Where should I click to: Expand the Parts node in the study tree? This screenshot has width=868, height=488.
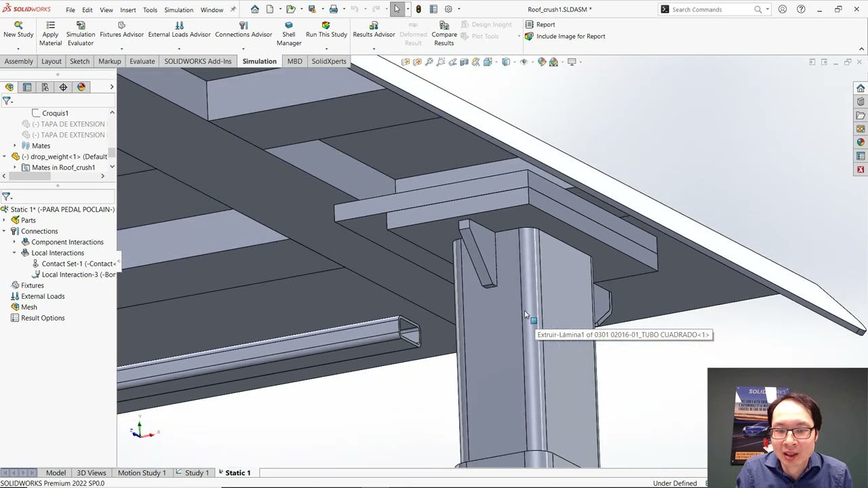[x=4, y=220]
